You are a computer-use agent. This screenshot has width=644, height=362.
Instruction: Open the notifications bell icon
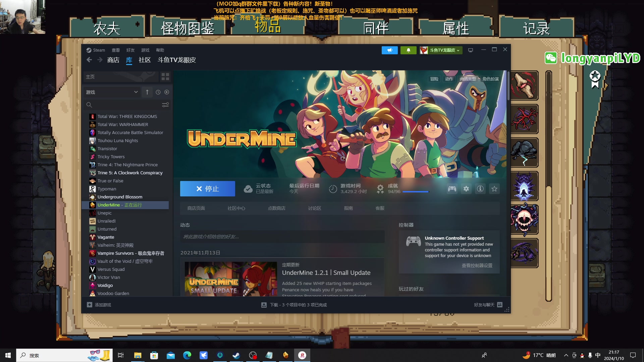click(x=408, y=50)
